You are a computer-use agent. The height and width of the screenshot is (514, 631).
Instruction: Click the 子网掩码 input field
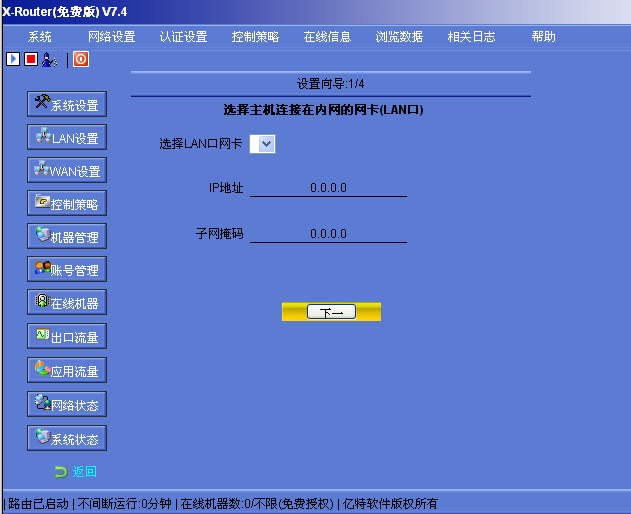click(328, 233)
